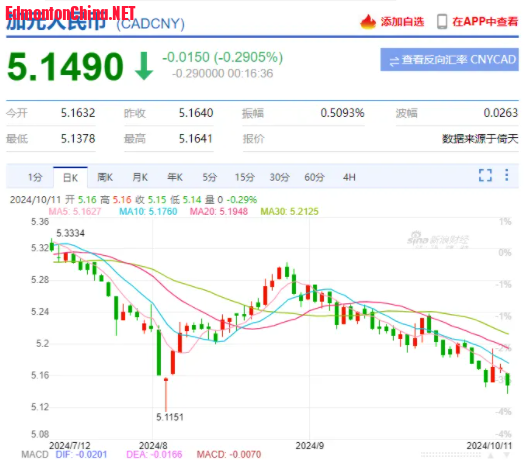Click the swap arrows icon on CNYCAD button

(x=394, y=61)
